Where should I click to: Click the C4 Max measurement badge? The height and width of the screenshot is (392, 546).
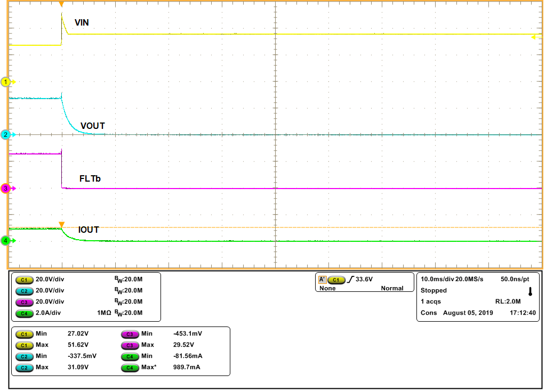click(x=131, y=367)
